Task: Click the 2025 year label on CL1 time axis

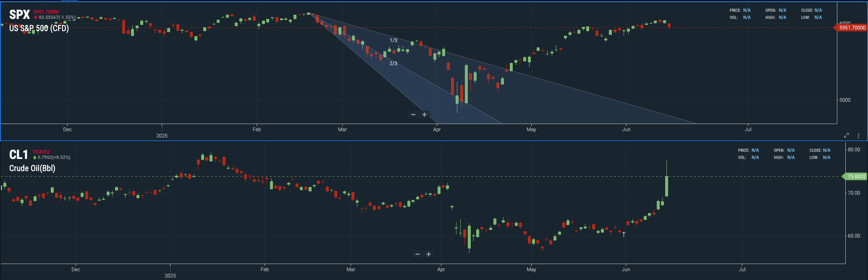Action: (170, 276)
